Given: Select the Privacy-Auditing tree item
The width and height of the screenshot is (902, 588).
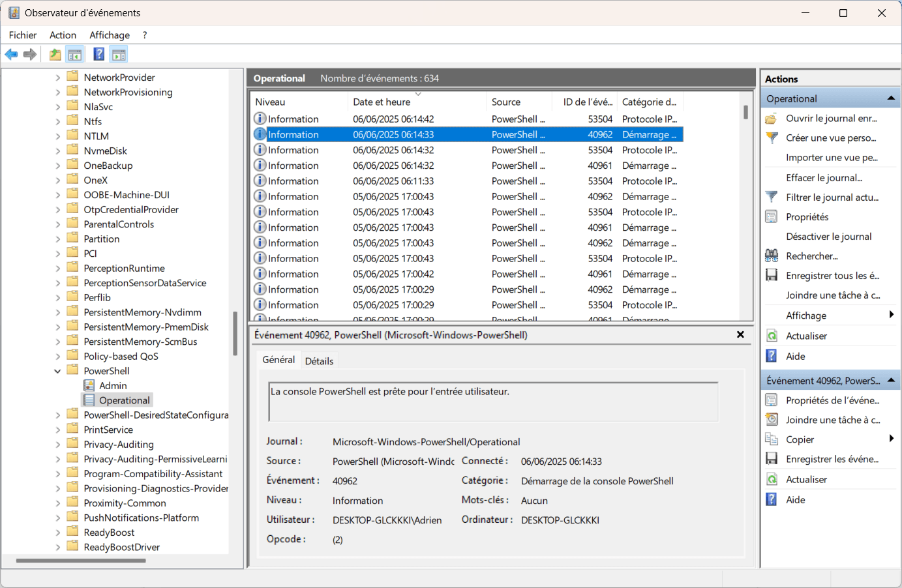Looking at the screenshot, I should (x=119, y=445).
